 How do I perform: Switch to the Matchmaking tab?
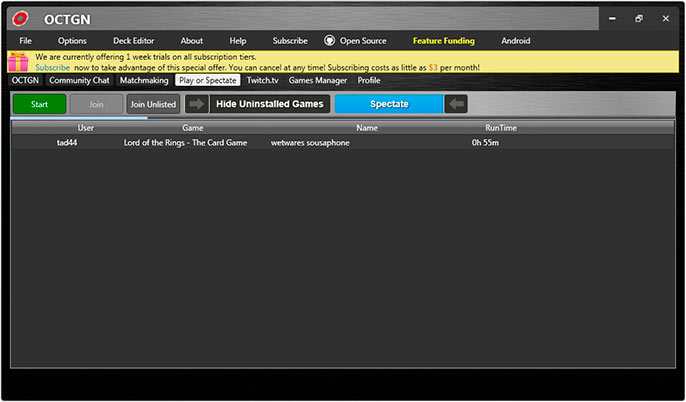click(144, 80)
